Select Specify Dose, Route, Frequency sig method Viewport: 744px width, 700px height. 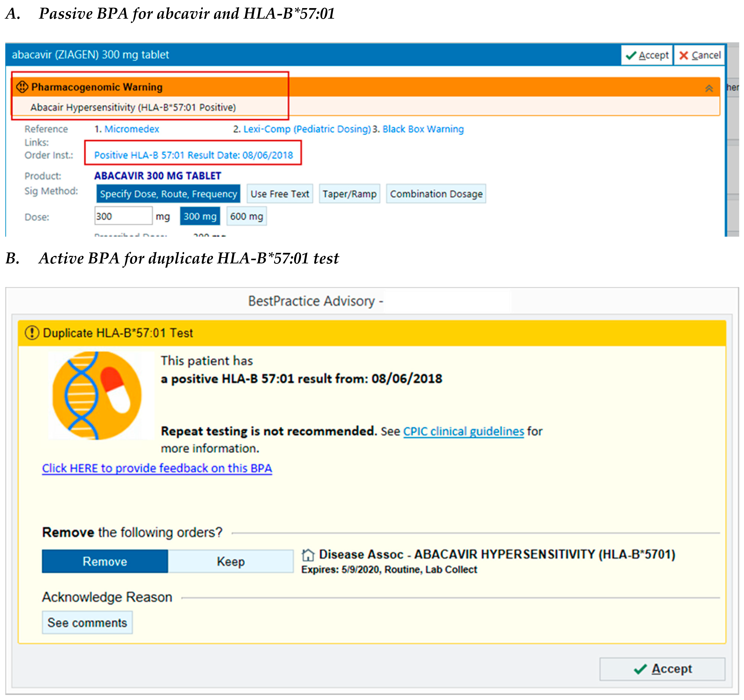tap(168, 194)
